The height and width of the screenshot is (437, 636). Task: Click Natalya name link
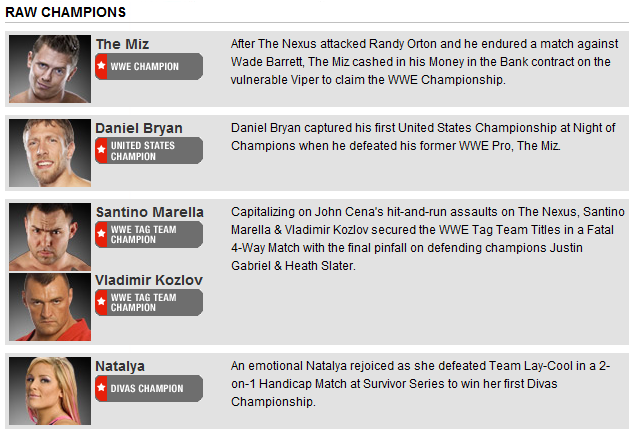[x=120, y=366]
